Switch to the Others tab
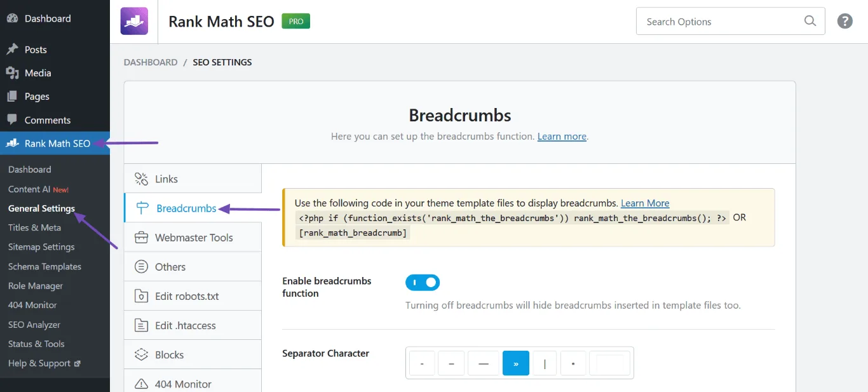Screen dimensions: 868x392 tap(193, 266)
